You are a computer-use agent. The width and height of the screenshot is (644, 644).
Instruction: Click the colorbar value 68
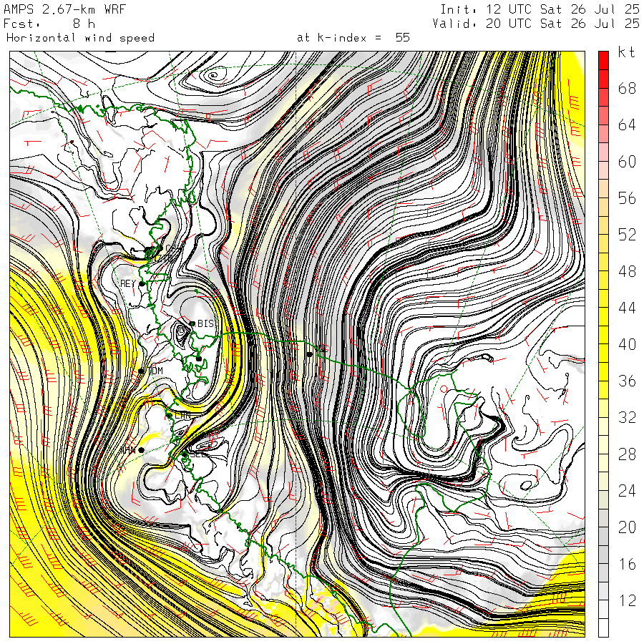(627, 88)
